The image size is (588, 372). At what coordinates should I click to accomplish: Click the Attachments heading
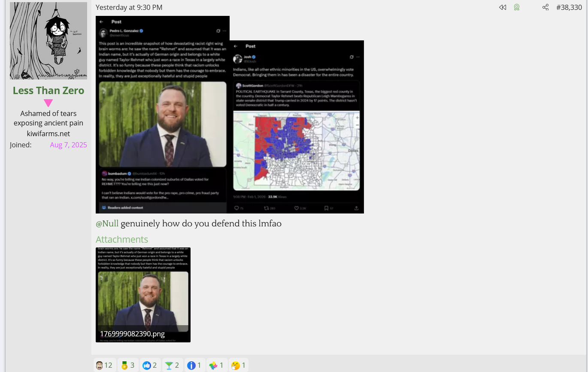pos(122,240)
